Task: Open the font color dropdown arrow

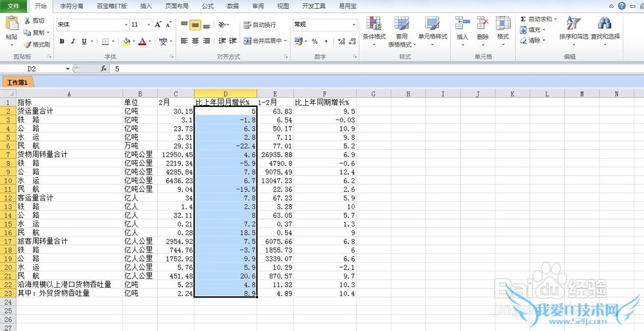Action: coord(150,41)
